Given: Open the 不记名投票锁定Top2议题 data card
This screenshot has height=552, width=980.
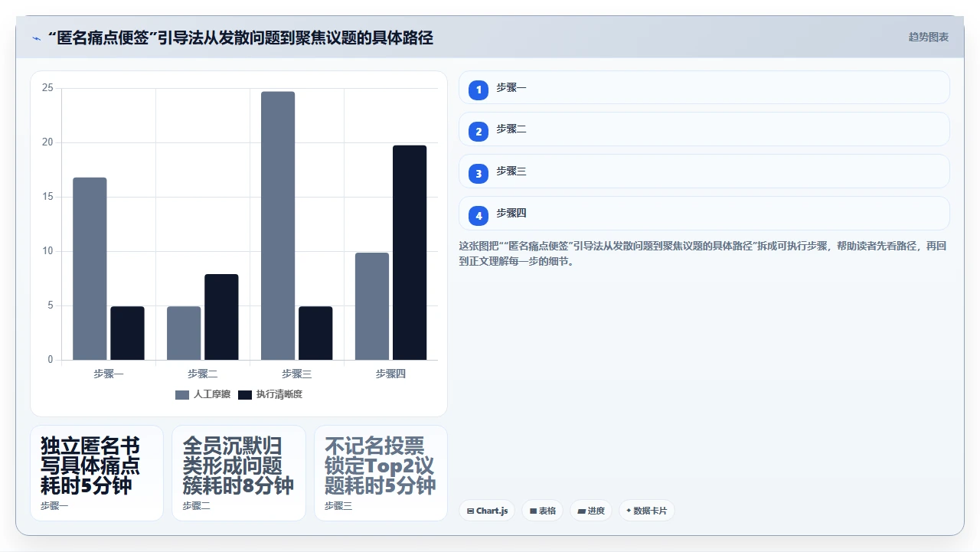Looking at the screenshot, I should click(381, 473).
